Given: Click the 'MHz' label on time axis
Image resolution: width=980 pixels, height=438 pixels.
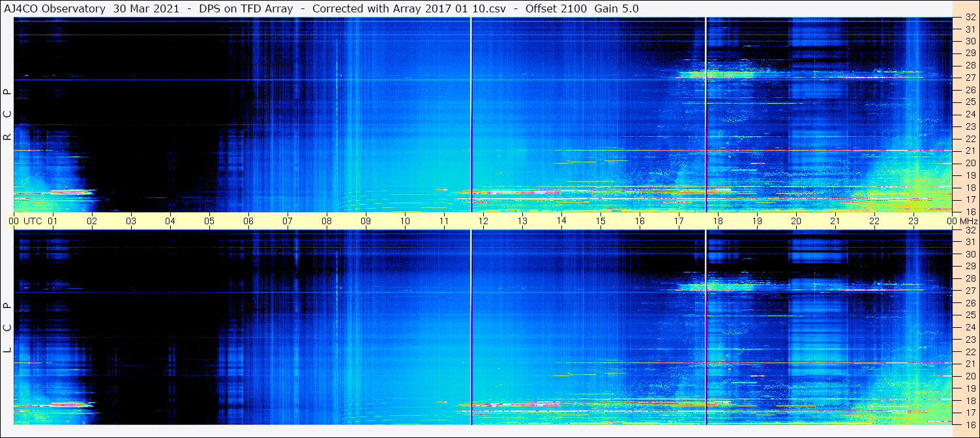Looking at the screenshot, I should [969, 221].
